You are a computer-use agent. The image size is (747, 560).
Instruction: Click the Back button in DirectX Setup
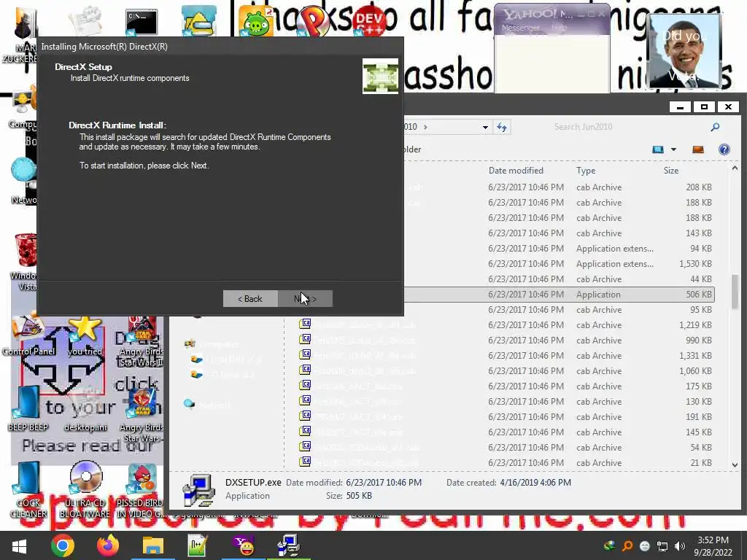[x=250, y=298]
